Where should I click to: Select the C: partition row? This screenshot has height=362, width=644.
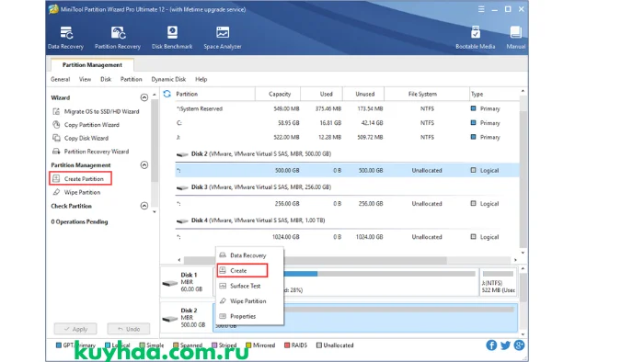click(348, 123)
